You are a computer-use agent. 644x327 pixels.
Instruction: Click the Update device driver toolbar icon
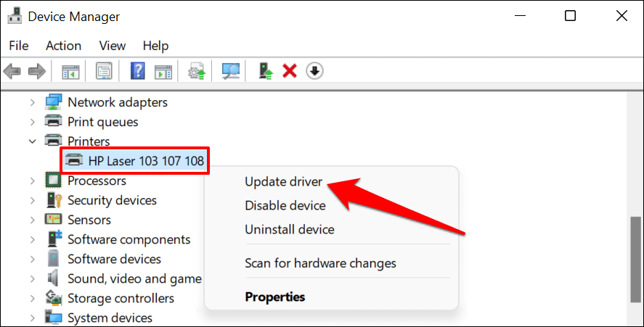coord(266,71)
